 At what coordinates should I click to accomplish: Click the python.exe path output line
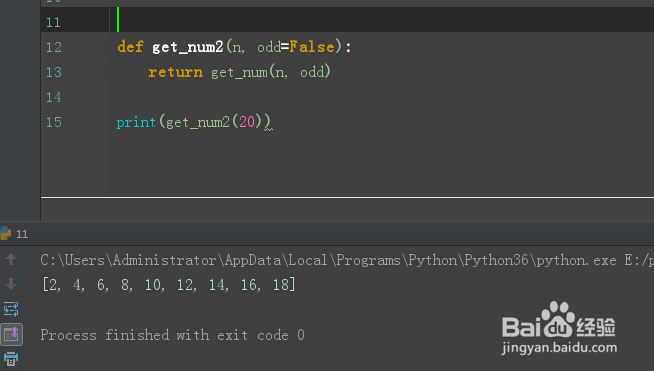347,260
